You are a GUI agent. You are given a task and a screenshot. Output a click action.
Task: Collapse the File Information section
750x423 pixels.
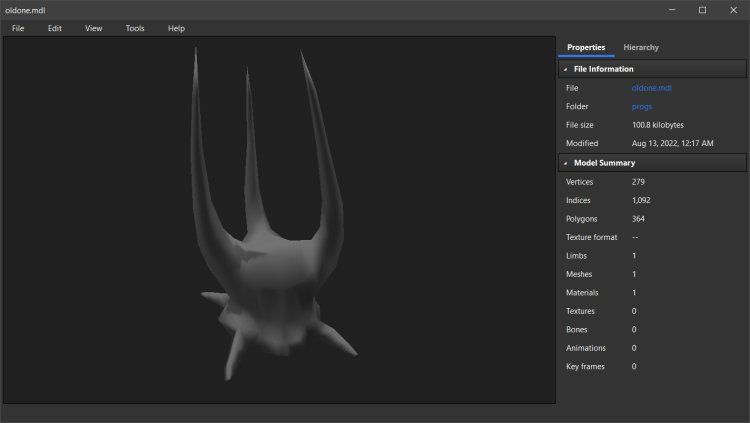(x=566, y=69)
